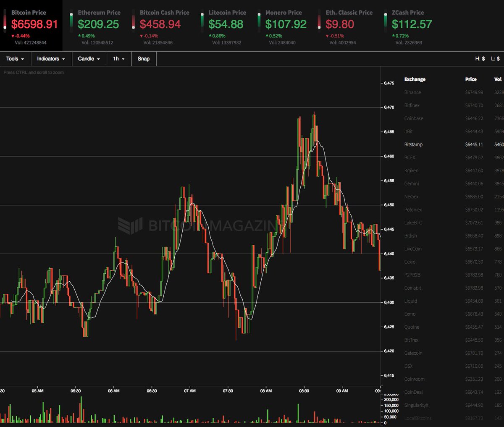Select the Quoine exchange row
The image size is (504, 427).
click(454, 327)
